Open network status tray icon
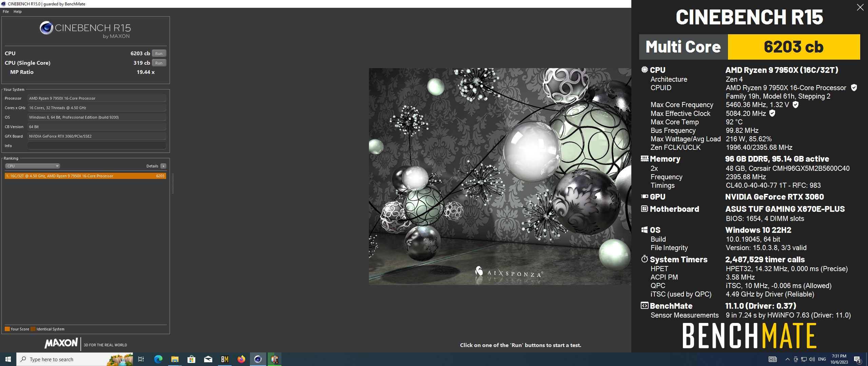Viewport: 868px width, 366px height. (x=804, y=359)
